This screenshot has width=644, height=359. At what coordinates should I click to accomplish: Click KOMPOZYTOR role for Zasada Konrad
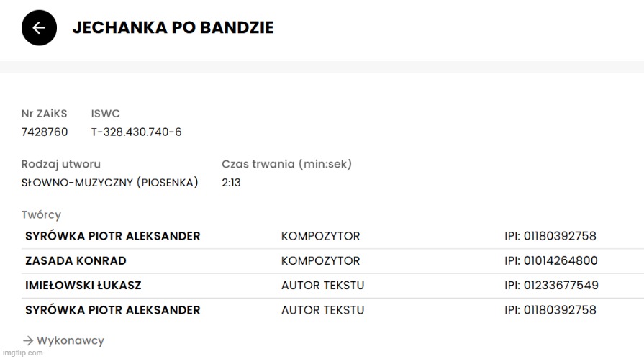(320, 260)
